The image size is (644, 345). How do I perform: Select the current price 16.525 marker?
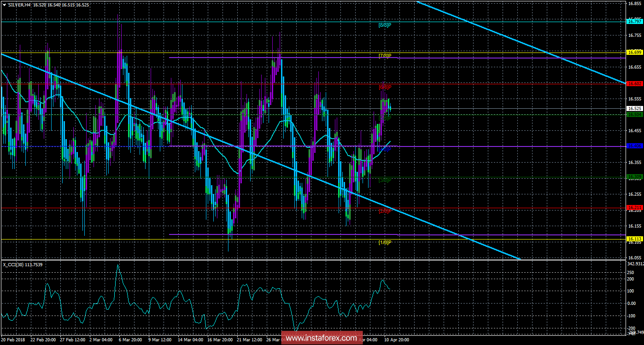pos(634,109)
